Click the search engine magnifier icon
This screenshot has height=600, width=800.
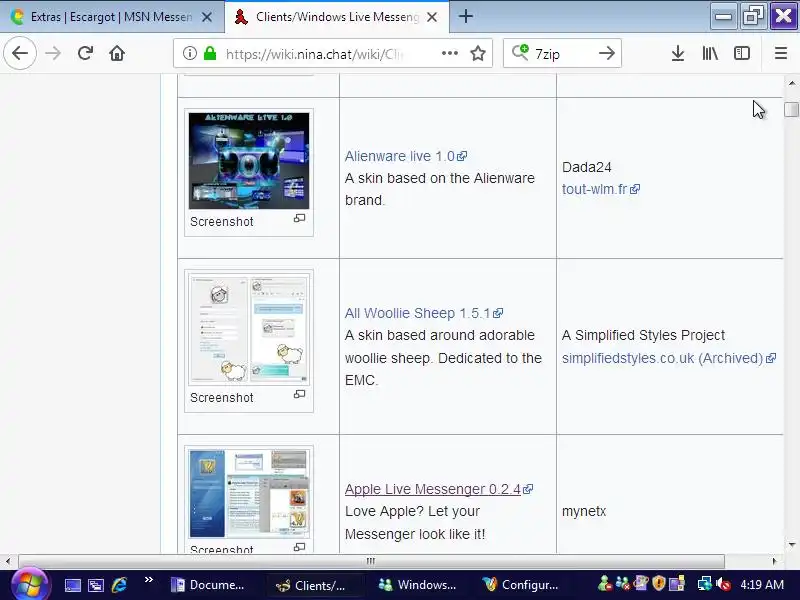520,53
